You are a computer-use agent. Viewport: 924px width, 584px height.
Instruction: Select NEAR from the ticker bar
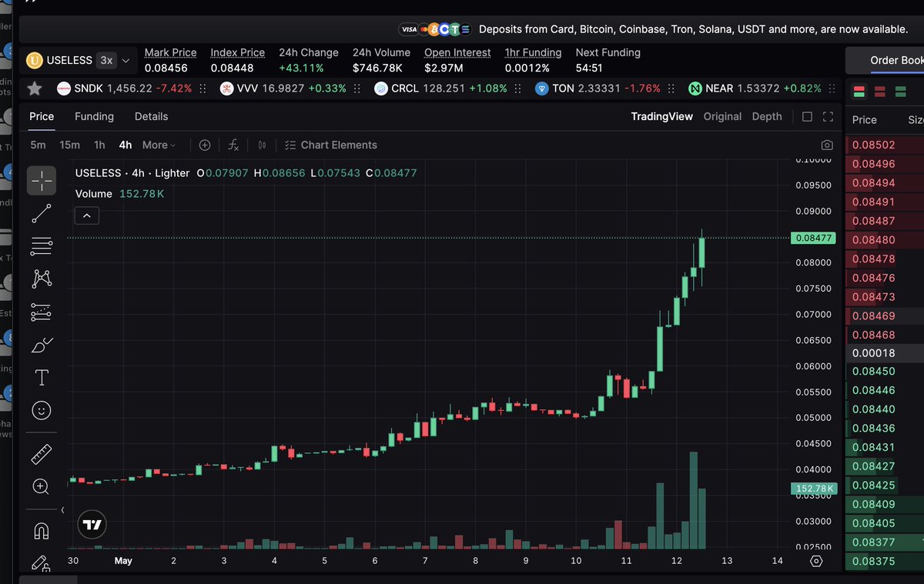tap(755, 88)
